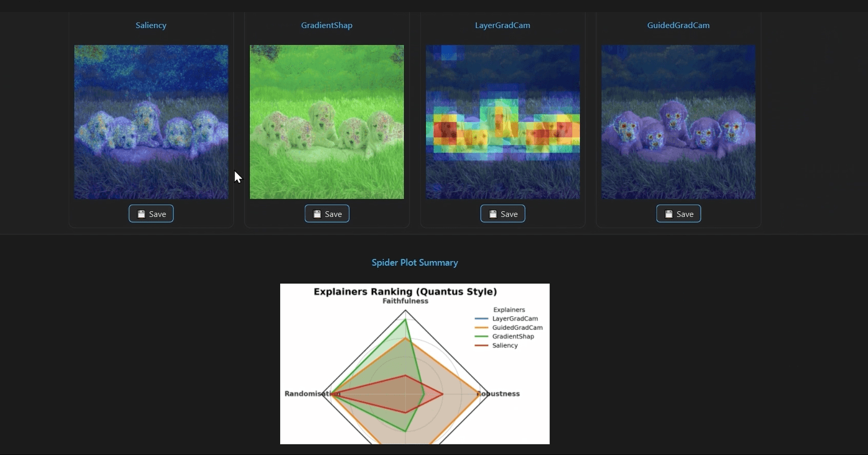
Task: Click the Saliency card title
Action: coord(151,25)
